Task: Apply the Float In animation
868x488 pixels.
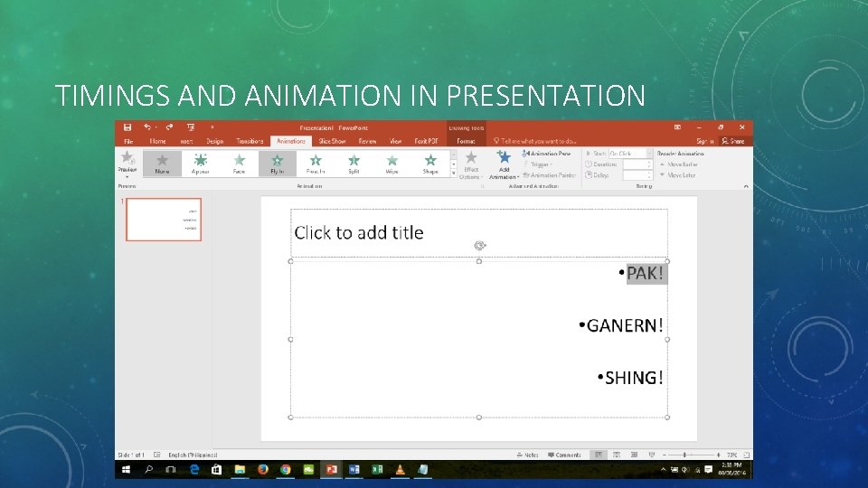Action: (x=316, y=164)
